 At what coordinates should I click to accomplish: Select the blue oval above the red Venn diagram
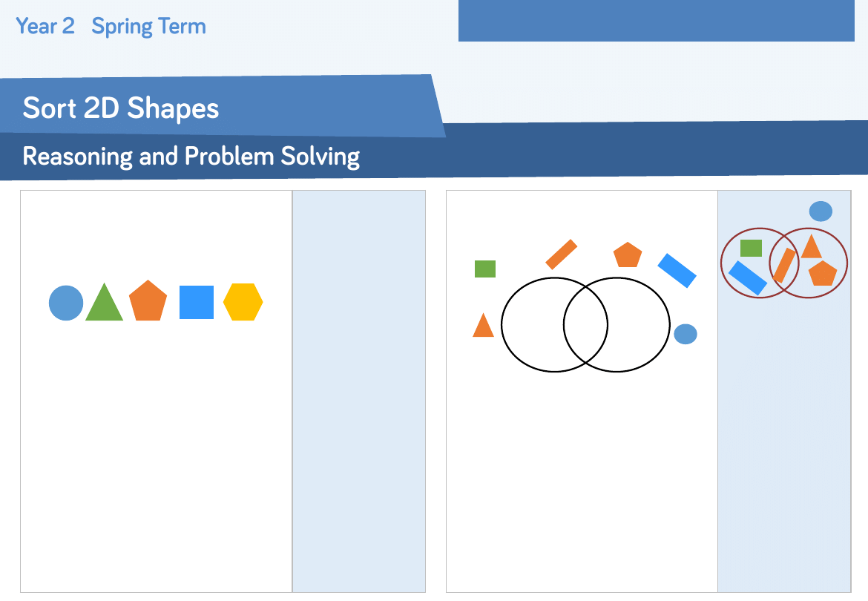coord(821,211)
